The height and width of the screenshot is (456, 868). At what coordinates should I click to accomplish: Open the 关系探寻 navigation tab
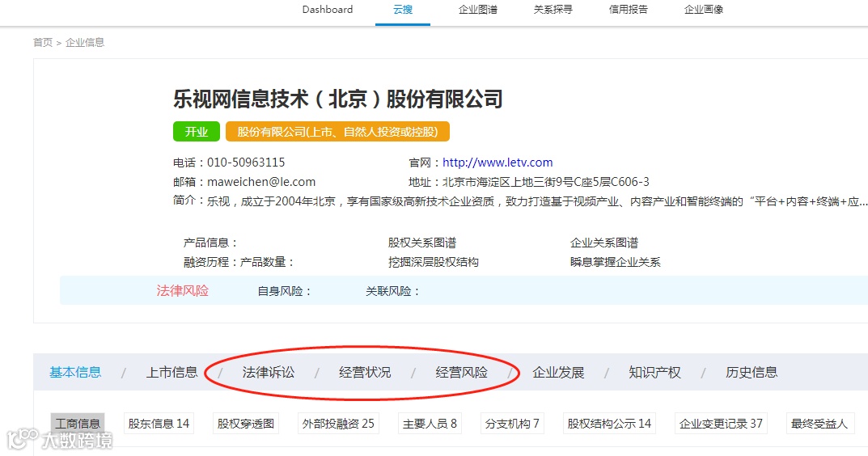tap(553, 10)
